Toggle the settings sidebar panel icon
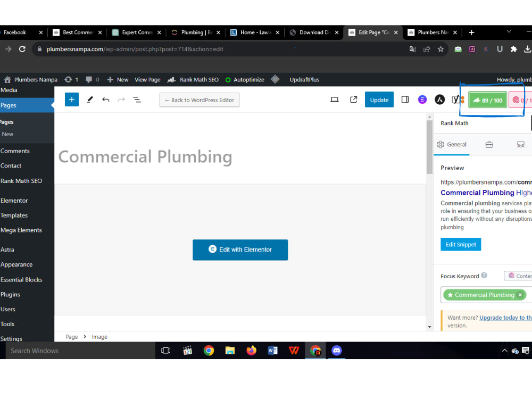Screen dimensions: 532x399 click(x=405, y=100)
